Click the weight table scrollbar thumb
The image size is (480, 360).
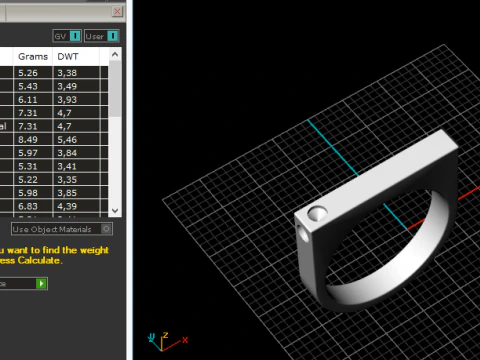[x=115, y=89]
